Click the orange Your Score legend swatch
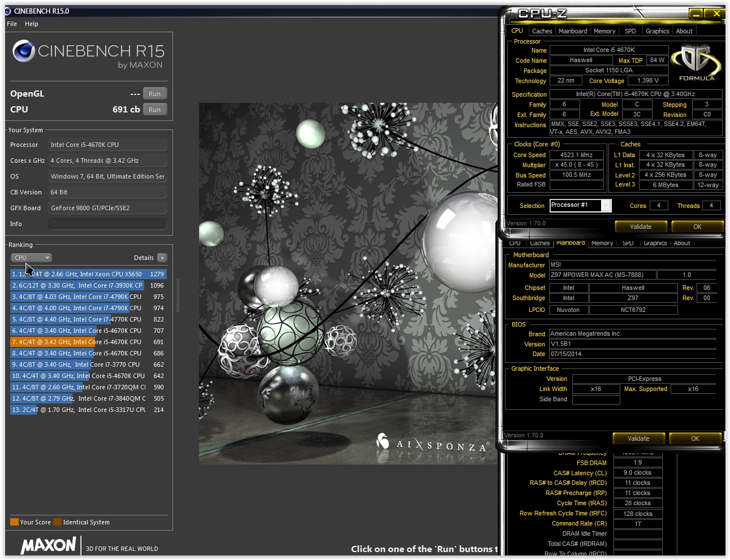Screen dimensions: 730x560 point(14,522)
